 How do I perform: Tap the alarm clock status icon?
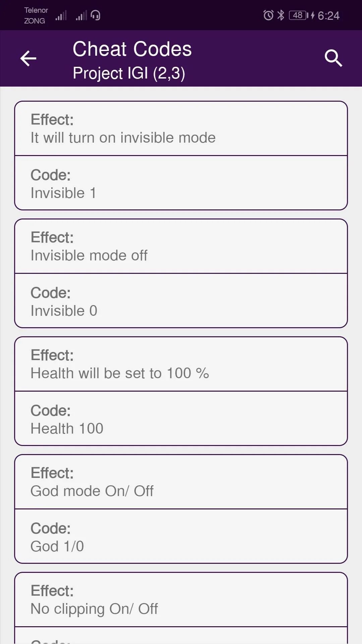[268, 15]
